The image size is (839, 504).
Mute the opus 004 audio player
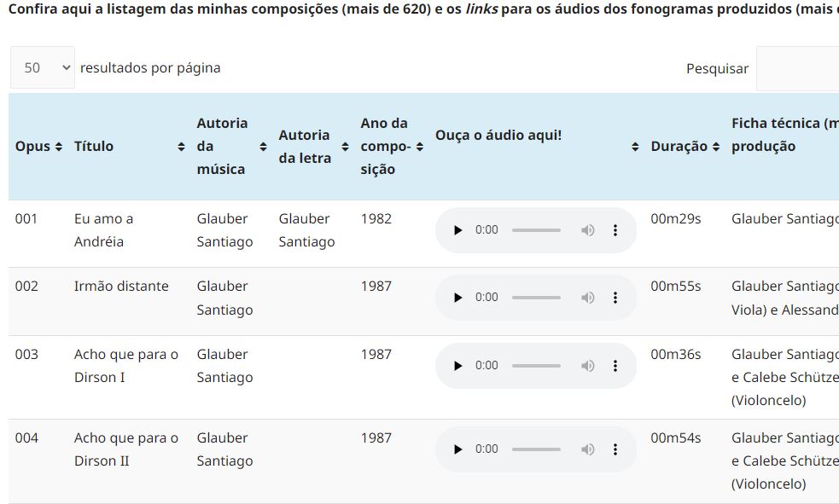point(587,449)
